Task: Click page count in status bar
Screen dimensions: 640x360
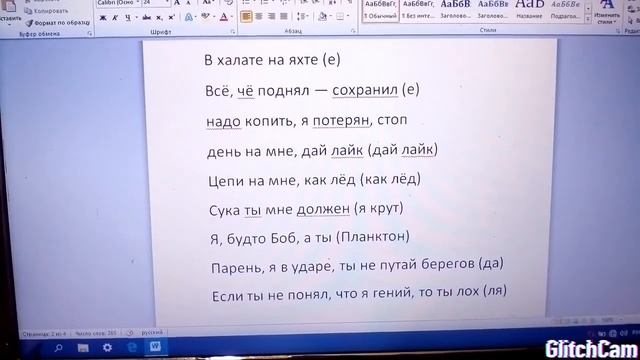Action: tap(44, 334)
